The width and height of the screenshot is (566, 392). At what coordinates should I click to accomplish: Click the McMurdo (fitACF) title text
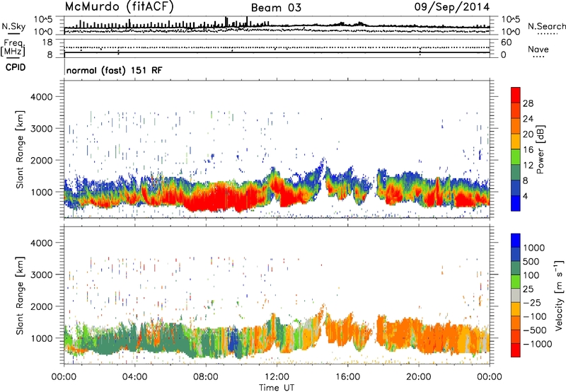pyautogui.click(x=119, y=7)
